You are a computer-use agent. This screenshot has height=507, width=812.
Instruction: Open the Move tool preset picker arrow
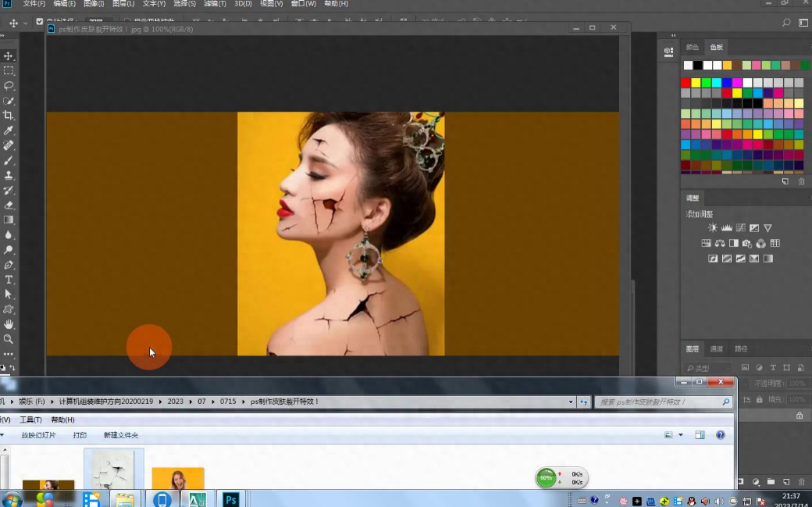(x=25, y=23)
